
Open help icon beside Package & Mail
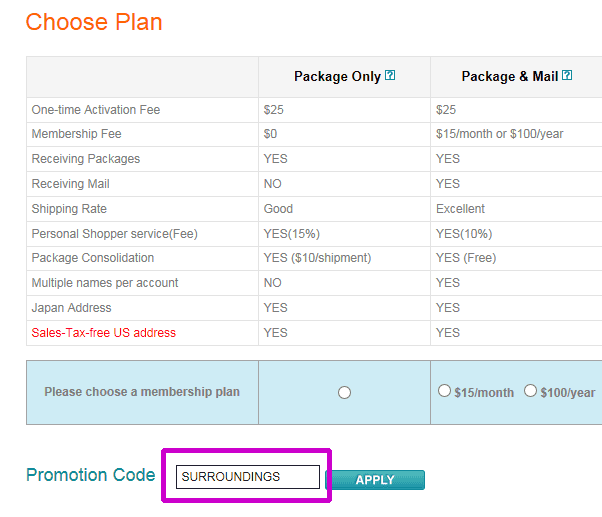click(567, 75)
